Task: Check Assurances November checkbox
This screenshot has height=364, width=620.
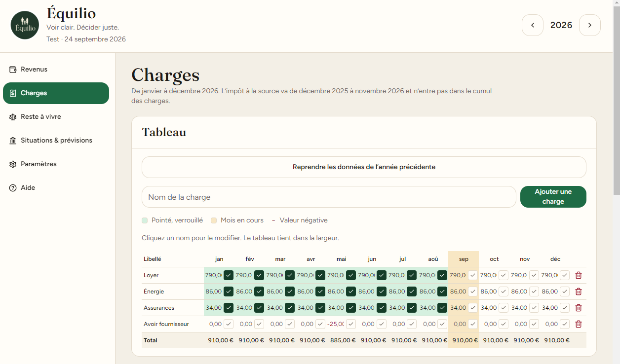Action: [x=534, y=308]
